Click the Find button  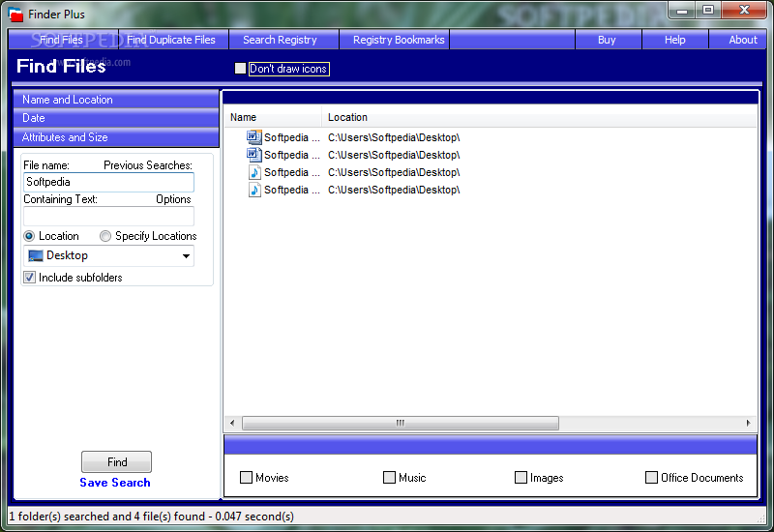(x=116, y=462)
